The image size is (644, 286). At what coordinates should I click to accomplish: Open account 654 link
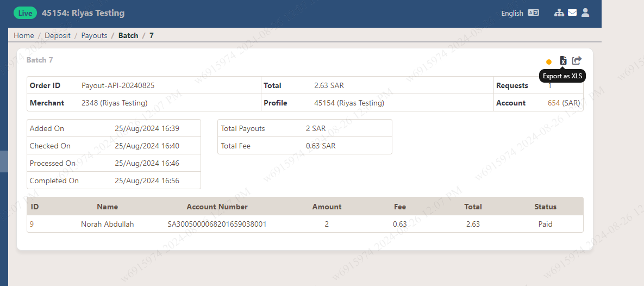click(x=554, y=103)
